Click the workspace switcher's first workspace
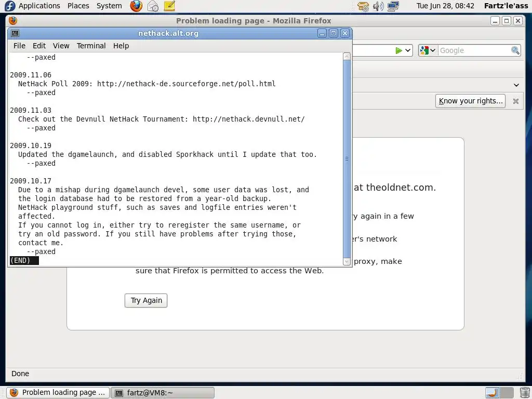The image size is (532, 399). tap(492, 393)
